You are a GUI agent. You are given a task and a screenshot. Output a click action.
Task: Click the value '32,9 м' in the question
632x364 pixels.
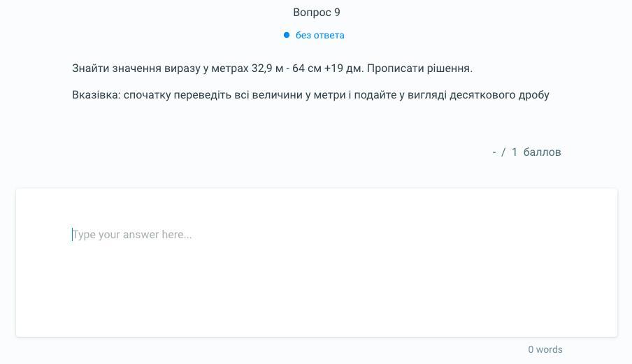coord(267,68)
